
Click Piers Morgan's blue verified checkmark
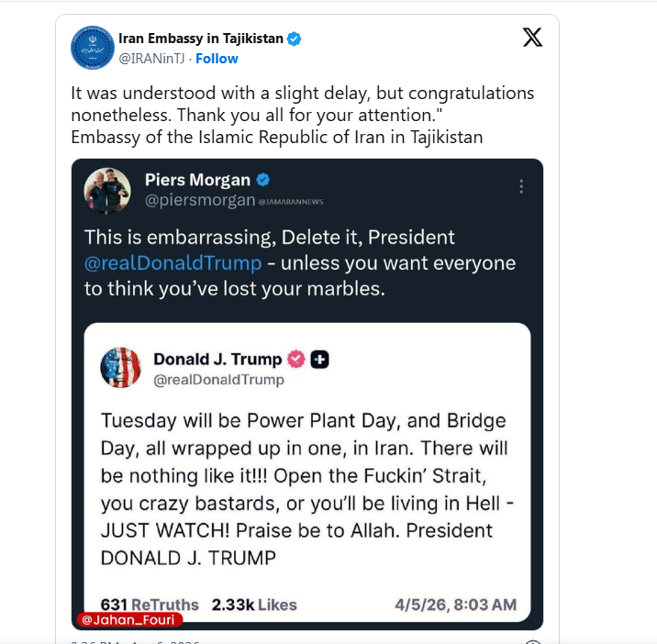point(263,180)
